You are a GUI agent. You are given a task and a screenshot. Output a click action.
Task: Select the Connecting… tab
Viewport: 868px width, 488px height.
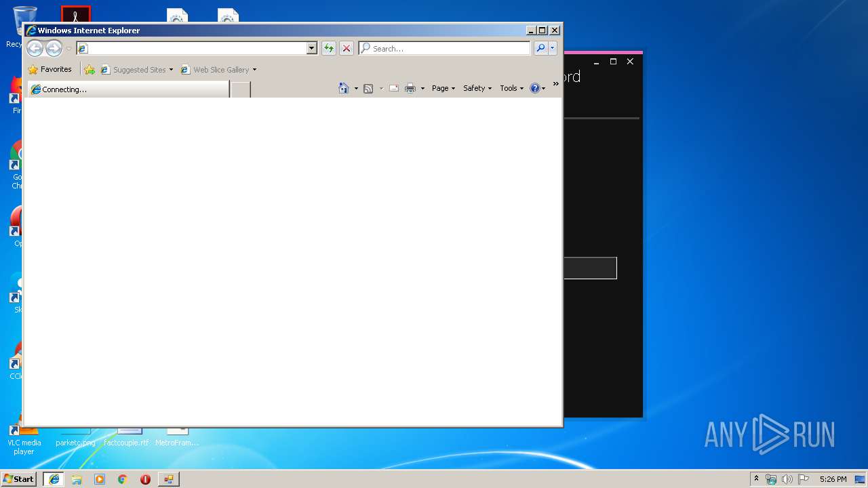[x=128, y=89]
